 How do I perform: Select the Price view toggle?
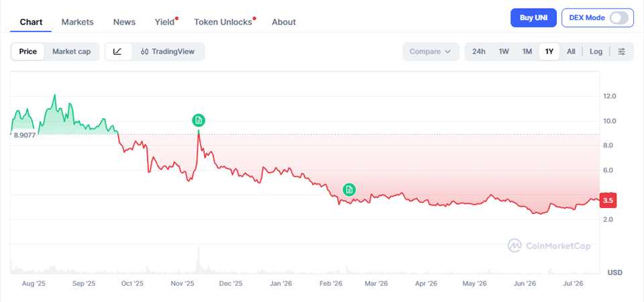[x=28, y=52]
